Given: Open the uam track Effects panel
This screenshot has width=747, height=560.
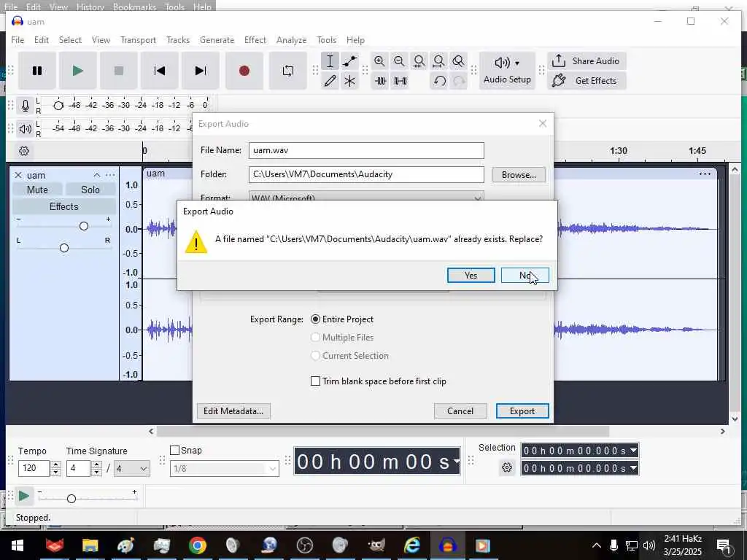Looking at the screenshot, I should 64,206.
